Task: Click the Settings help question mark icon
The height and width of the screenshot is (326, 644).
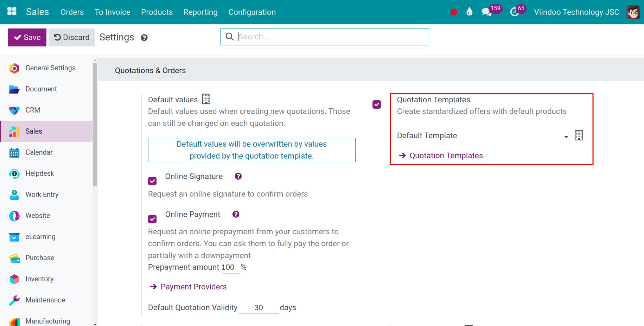Action: click(144, 38)
